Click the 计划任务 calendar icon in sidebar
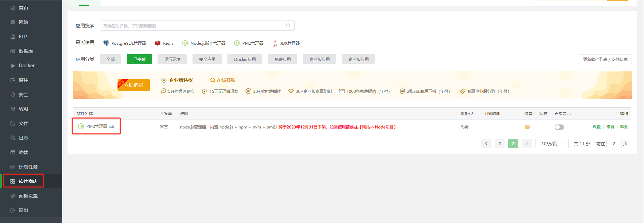Image resolution: width=644 pixels, height=223 pixels. [13, 167]
